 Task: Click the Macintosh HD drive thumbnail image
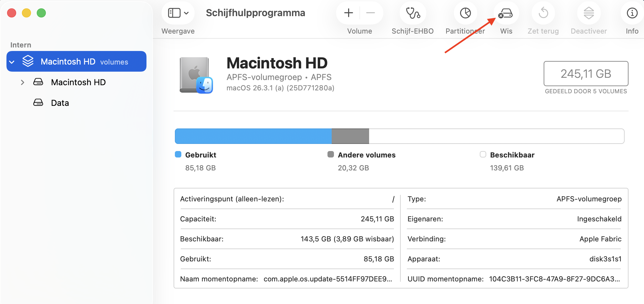coord(196,75)
